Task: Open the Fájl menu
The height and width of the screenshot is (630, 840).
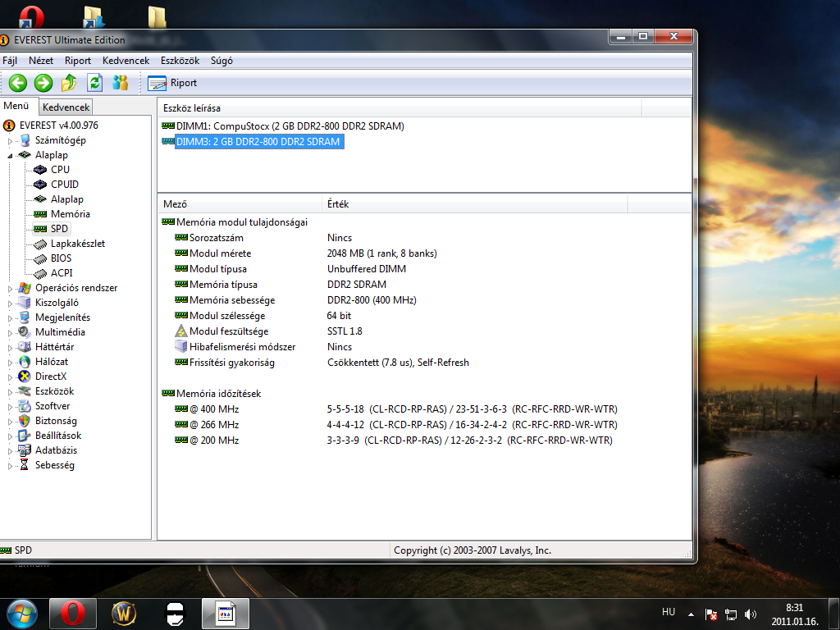Action: pyautogui.click(x=10, y=61)
